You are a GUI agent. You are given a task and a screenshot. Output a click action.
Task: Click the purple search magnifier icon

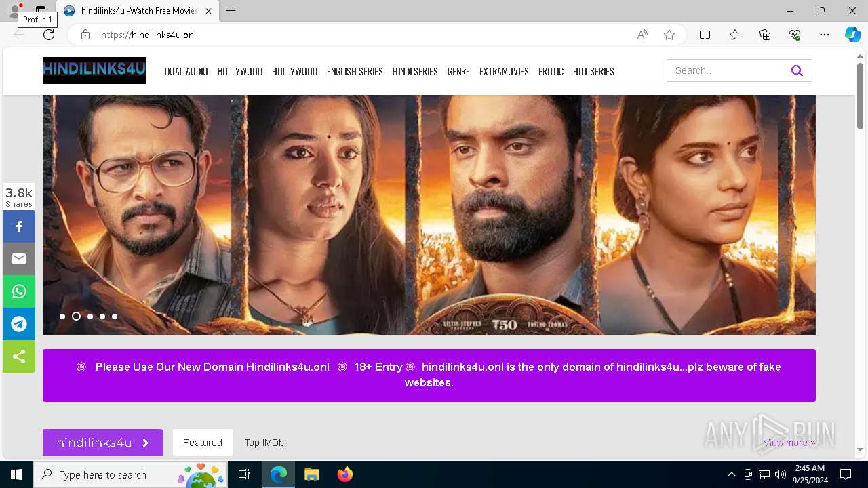point(797,70)
